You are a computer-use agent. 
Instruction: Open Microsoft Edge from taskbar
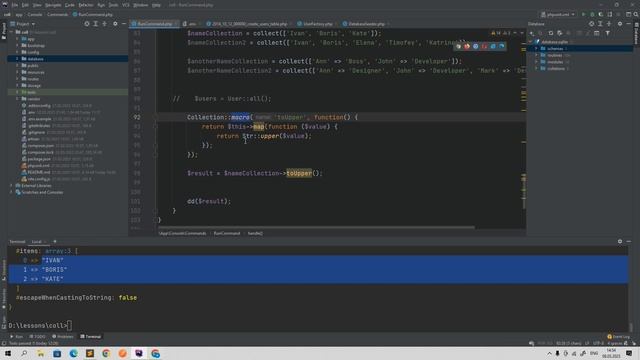(73, 353)
